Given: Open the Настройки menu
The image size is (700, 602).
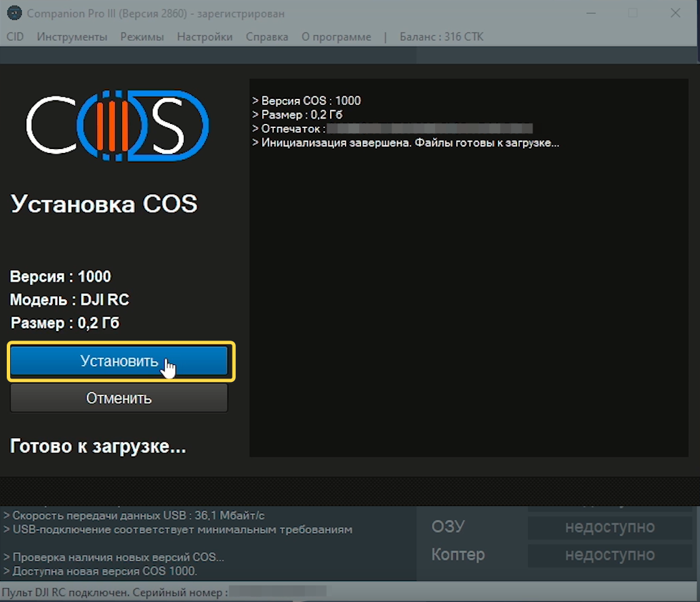Looking at the screenshot, I should click(x=205, y=37).
